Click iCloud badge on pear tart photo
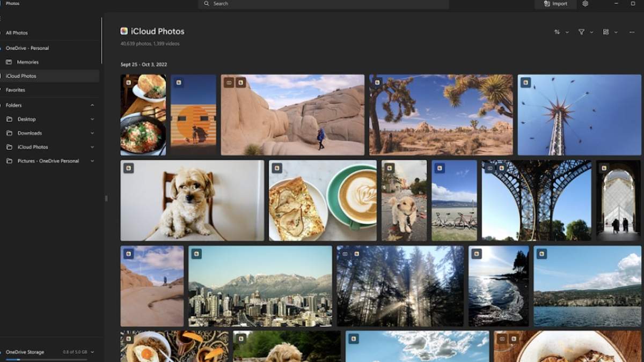The height and width of the screenshot is (362, 644). tap(277, 168)
